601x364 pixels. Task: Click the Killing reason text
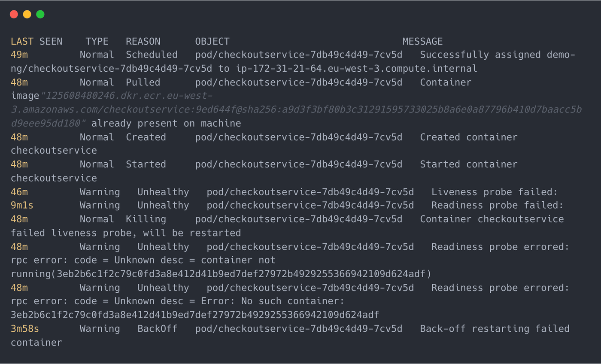[x=146, y=219]
